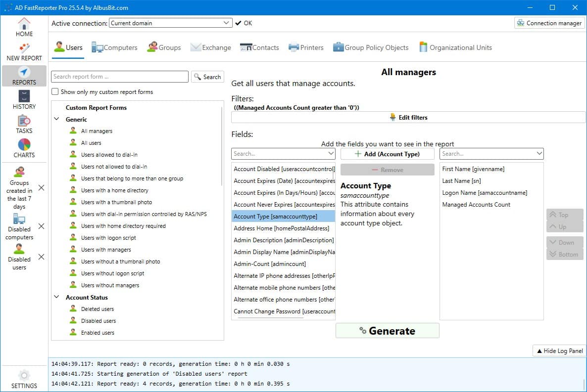This screenshot has width=587, height=392.
Task: Open 'Groups created in the last 7 days' shortcut
Action: click(19, 188)
